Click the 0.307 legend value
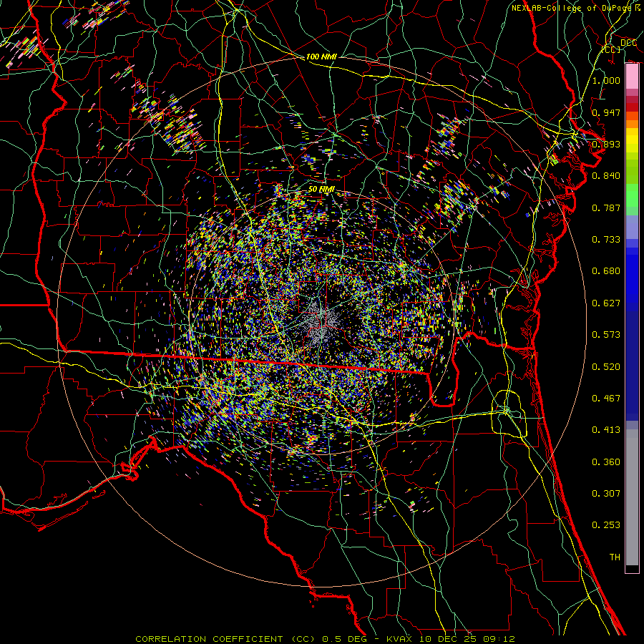This screenshot has width=644, height=644. pyautogui.click(x=606, y=494)
